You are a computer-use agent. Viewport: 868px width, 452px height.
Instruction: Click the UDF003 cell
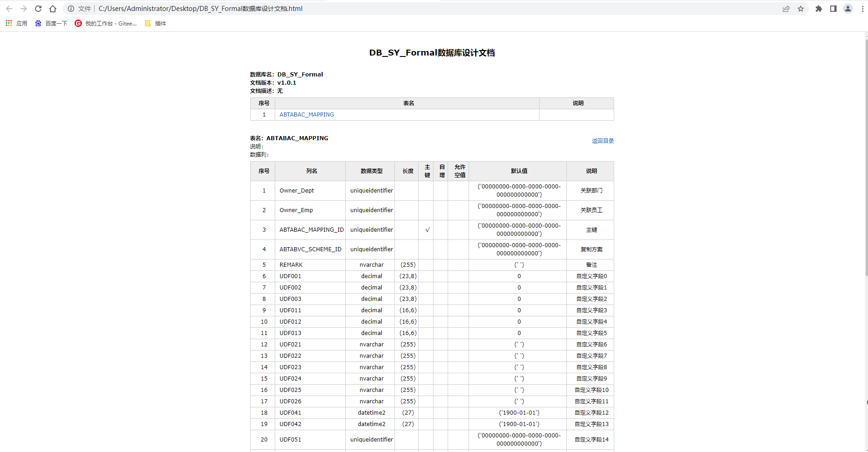pyautogui.click(x=310, y=299)
